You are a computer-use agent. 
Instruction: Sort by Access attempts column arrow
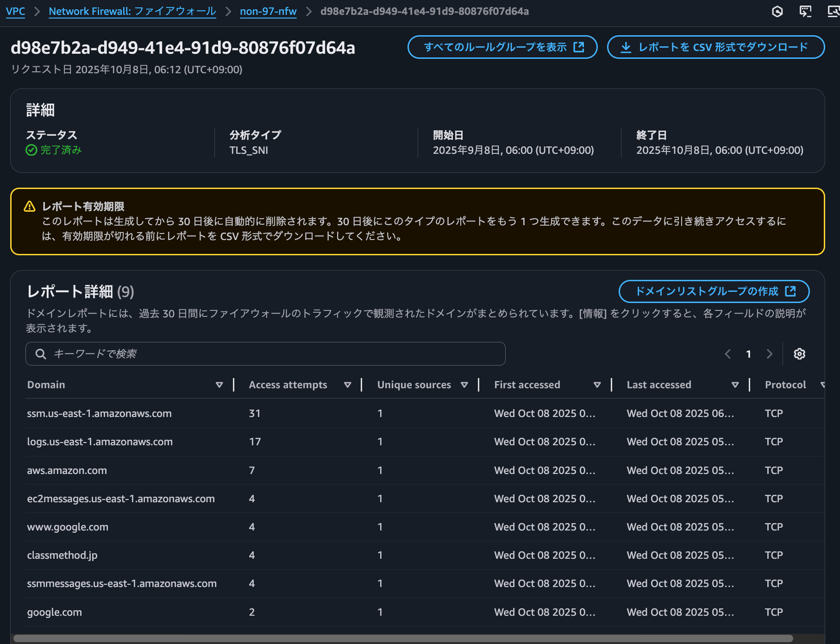click(x=347, y=385)
